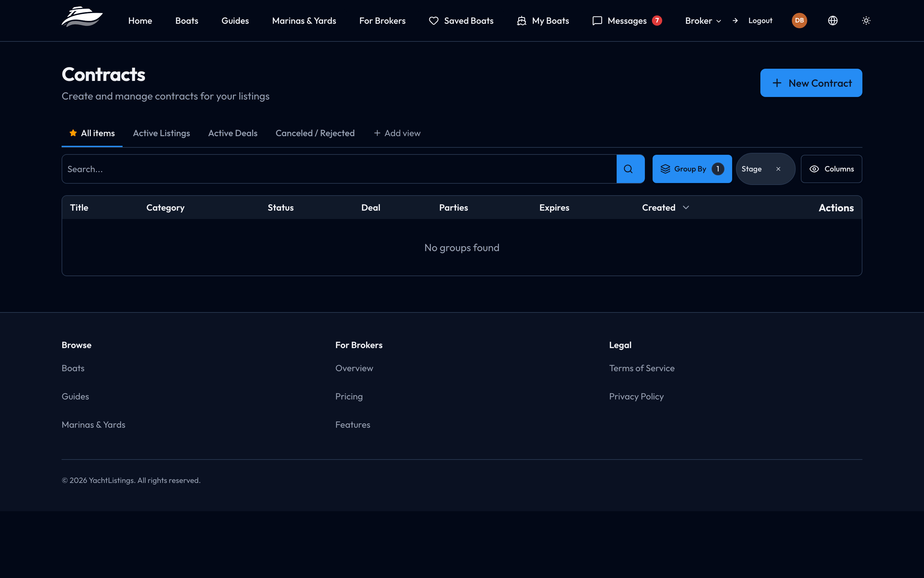924x578 pixels.
Task: Open For Brokers in top navigation
Action: (x=382, y=21)
